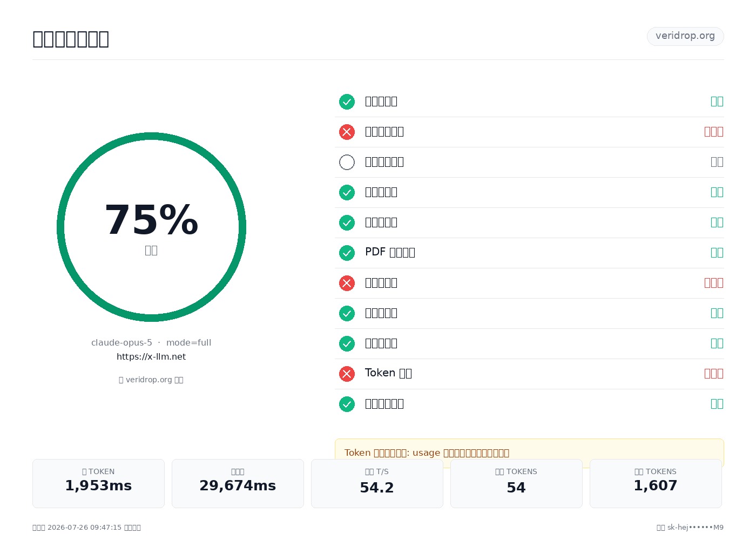The width and height of the screenshot is (756, 540).
Task: Click the green check icon in the bottommost checklist row
Action: 347,404
